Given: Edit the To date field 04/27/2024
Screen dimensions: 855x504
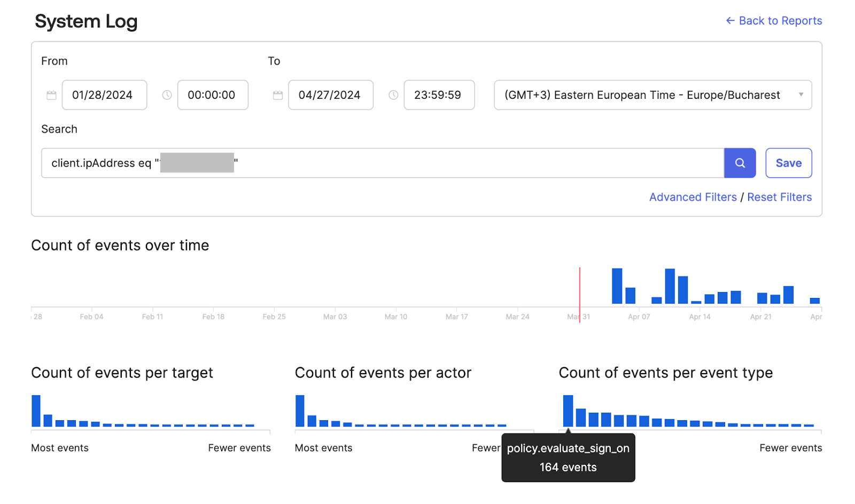Looking at the screenshot, I should (330, 95).
